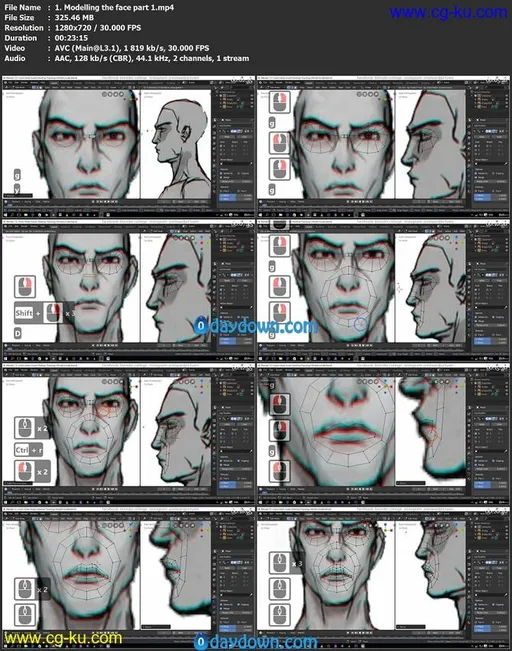Click Apply button of Mirror modifier in first thumbnail
This screenshot has width=512, height=651.
(228, 137)
